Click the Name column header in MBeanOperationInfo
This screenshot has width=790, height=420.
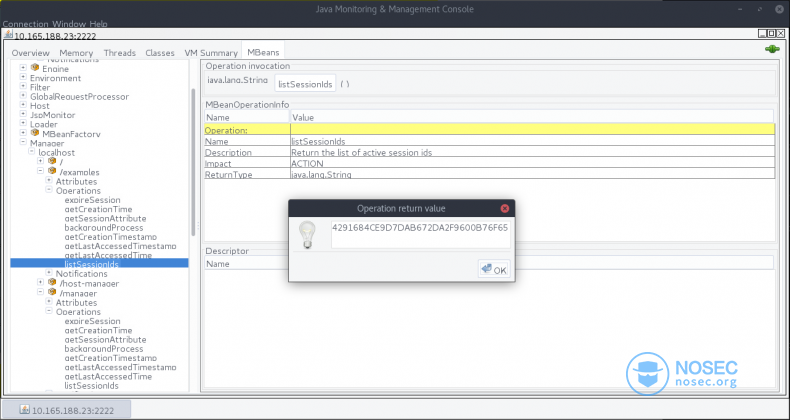point(247,117)
